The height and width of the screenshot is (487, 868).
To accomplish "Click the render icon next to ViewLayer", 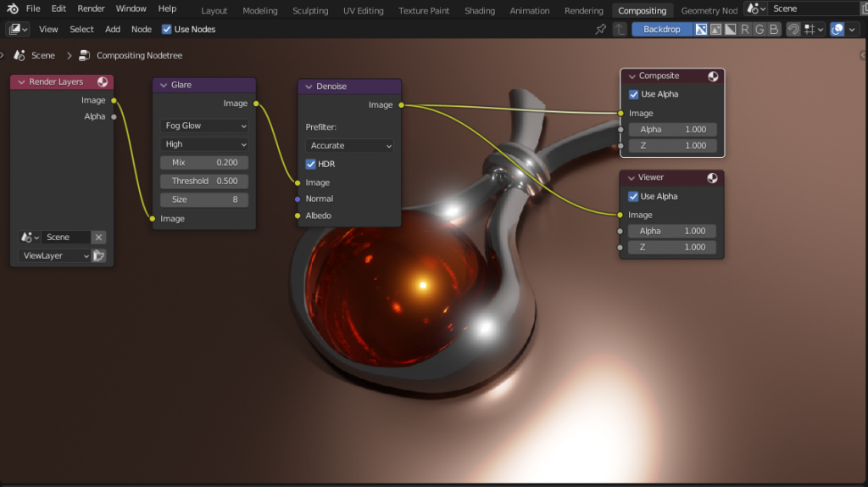I will 99,255.
